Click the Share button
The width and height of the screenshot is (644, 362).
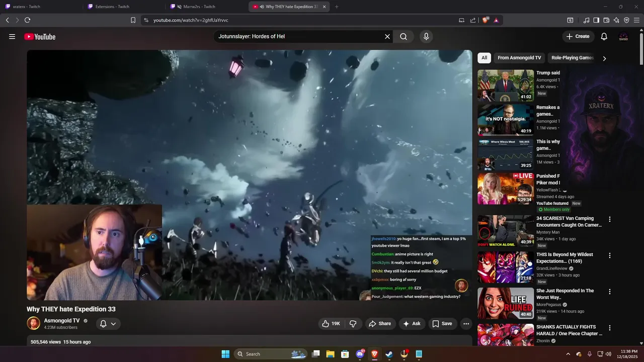380,324
